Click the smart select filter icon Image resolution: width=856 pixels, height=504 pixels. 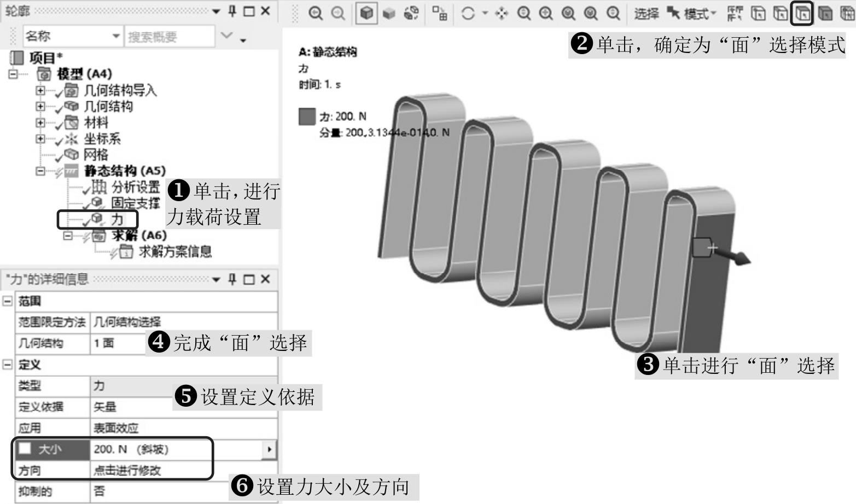click(x=735, y=13)
